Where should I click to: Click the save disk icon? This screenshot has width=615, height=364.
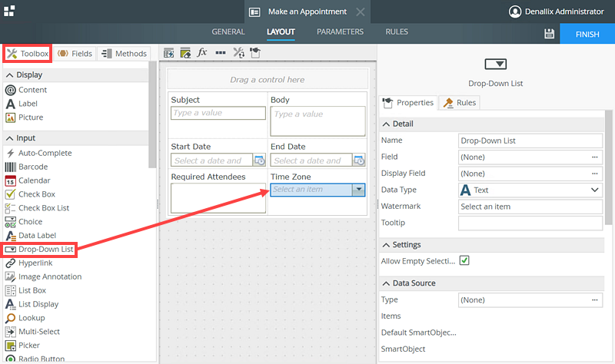point(549,34)
